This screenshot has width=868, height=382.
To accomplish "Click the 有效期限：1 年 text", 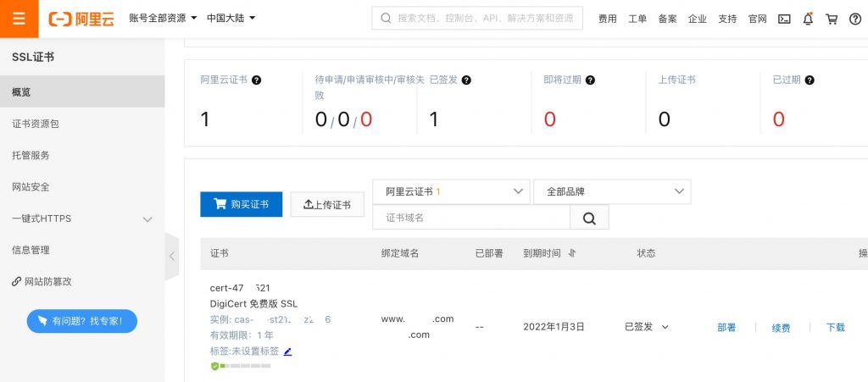I will (242, 335).
